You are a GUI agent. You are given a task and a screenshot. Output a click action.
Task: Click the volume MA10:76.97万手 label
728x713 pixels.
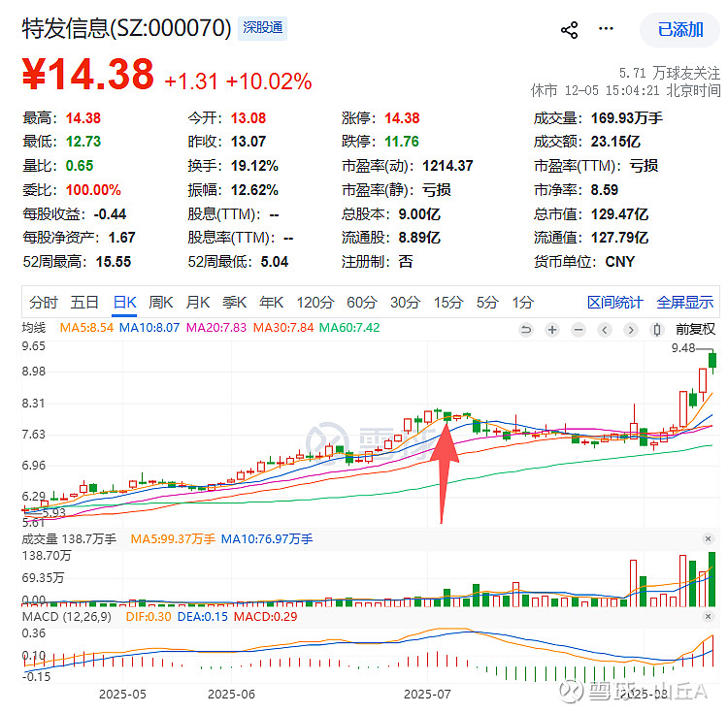267,539
